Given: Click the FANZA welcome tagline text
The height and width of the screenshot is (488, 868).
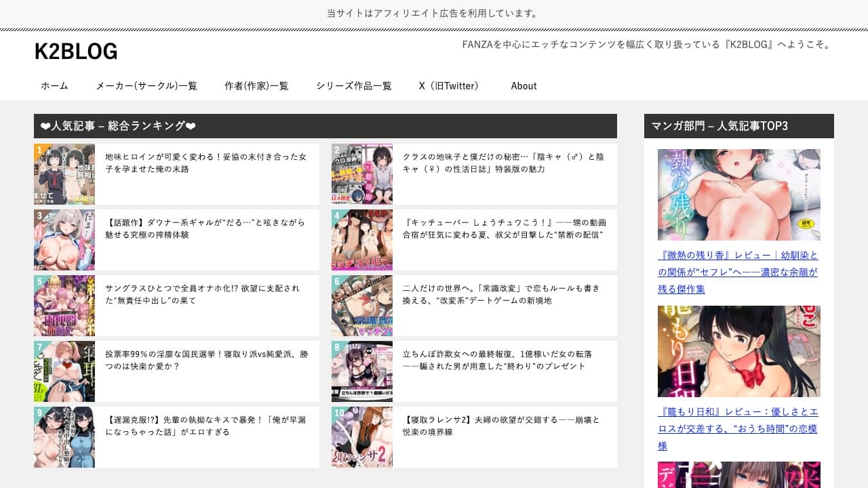Looking at the screenshot, I should coord(646,45).
